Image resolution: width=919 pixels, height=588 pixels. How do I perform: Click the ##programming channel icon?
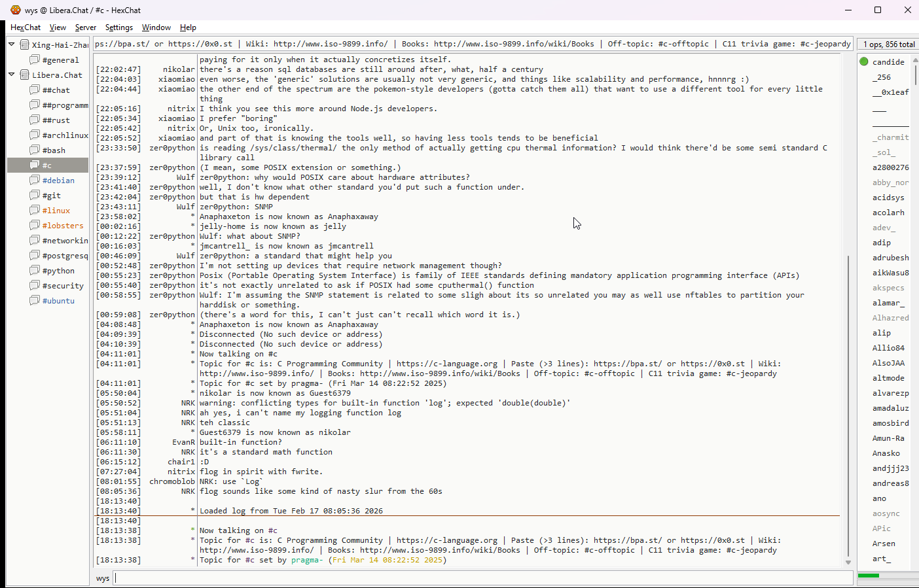35,105
